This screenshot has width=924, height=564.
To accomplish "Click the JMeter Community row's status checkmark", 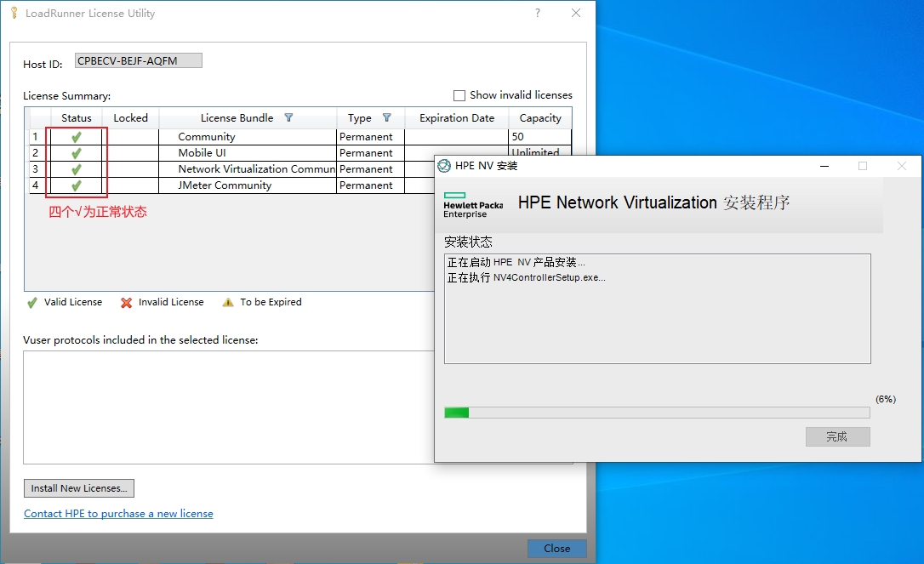I will [x=76, y=185].
